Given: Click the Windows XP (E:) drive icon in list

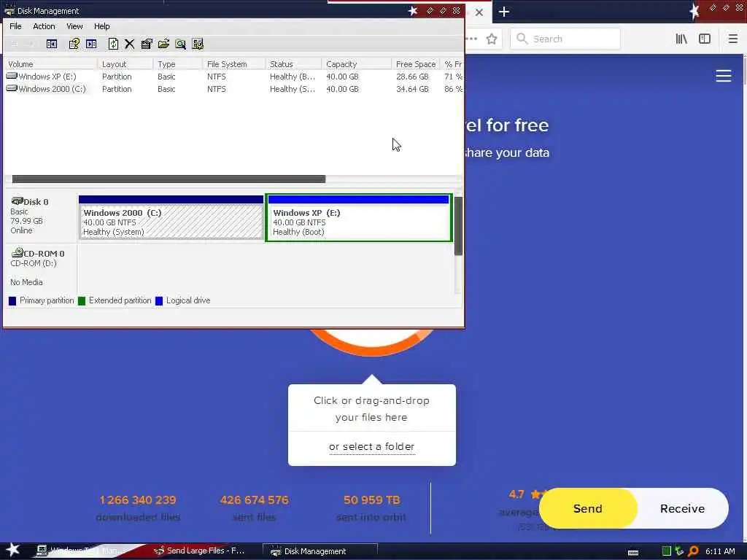Looking at the screenshot, I should [x=12, y=76].
